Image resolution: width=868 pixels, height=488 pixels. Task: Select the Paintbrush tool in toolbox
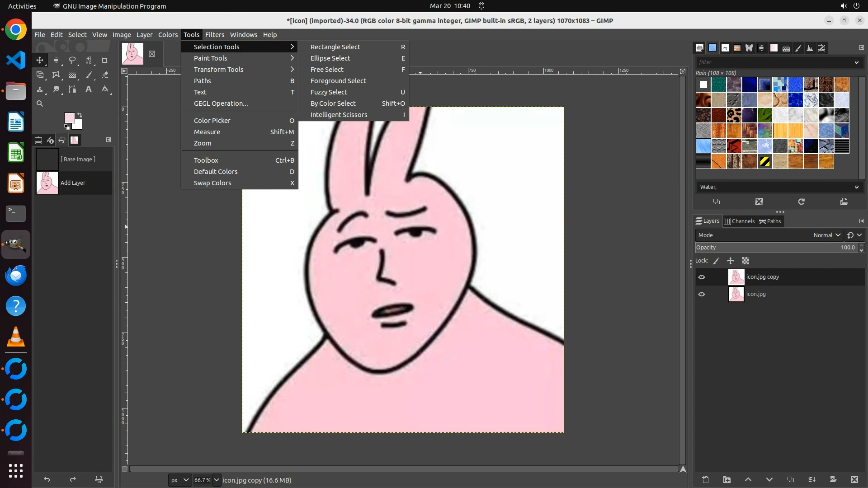coord(89,75)
